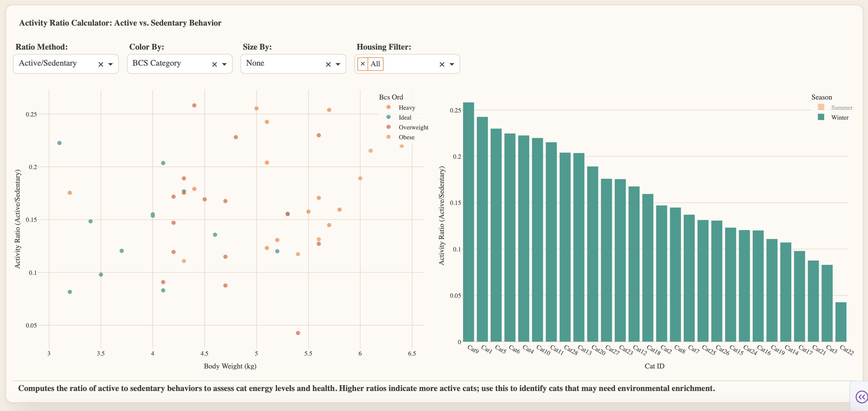868x411 pixels.
Task: Toggle Obese legend entry
Action: tap(406, 137)
